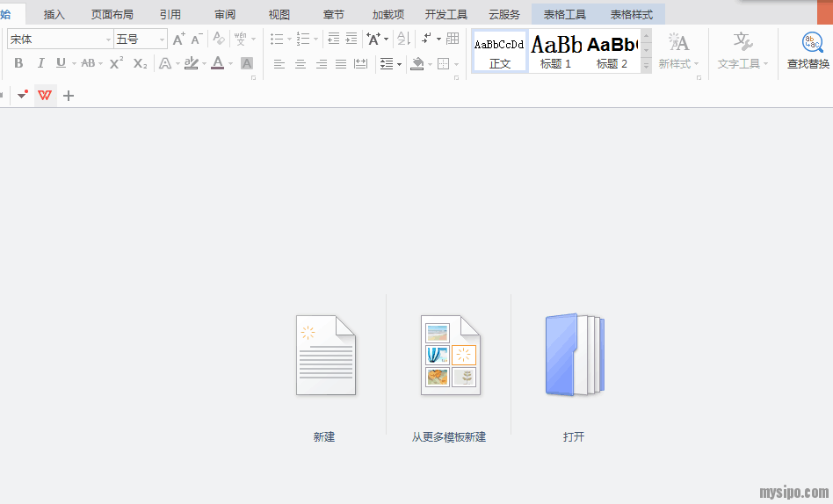Switch to the Insert (插入) tab
The height and width of the screenshot is (504, 833).
[x=54, y=15]
